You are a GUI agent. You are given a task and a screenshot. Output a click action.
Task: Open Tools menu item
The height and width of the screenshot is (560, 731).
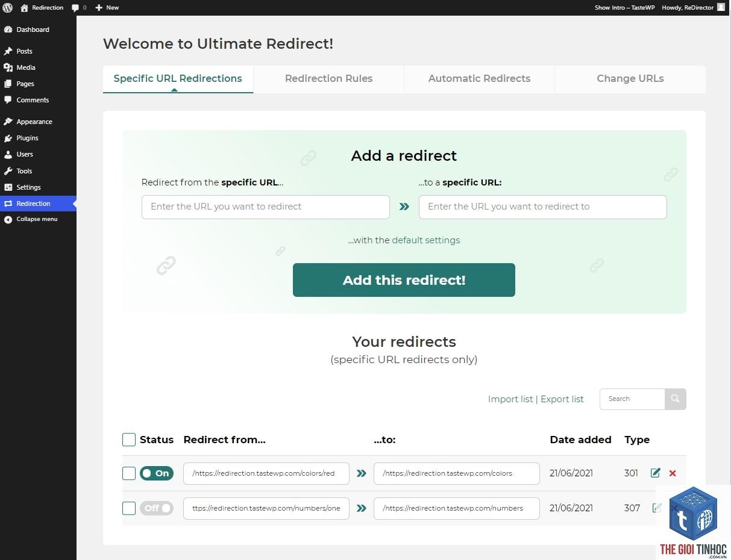[x=38, y=171]
